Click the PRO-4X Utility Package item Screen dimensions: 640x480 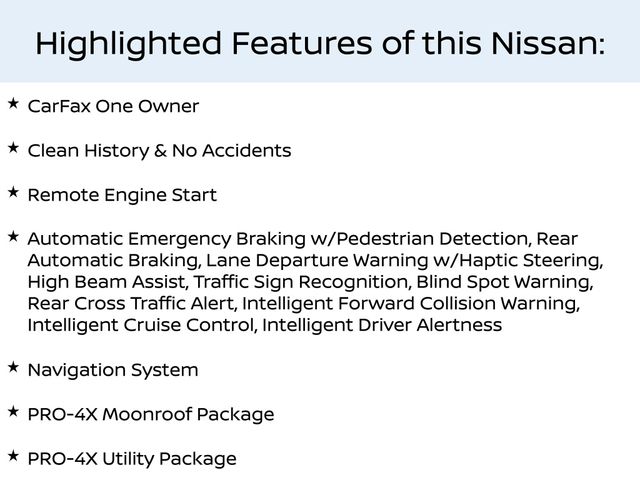click(x=132, y=459)
